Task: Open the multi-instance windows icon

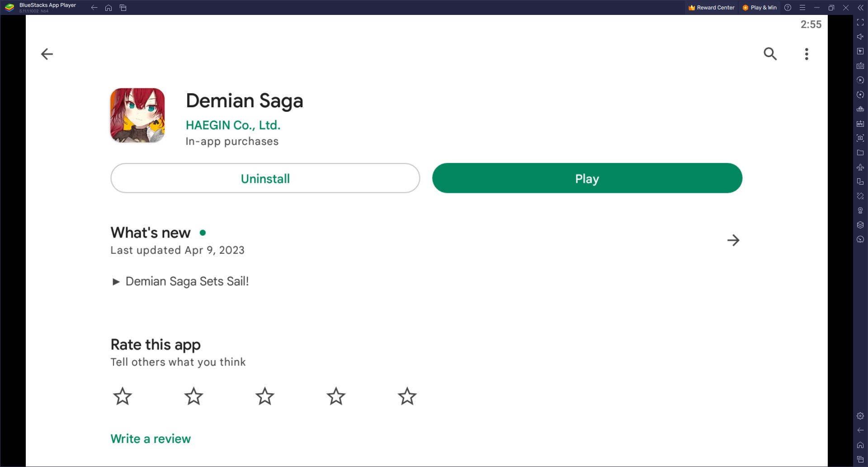Action: tap(860, 181)
